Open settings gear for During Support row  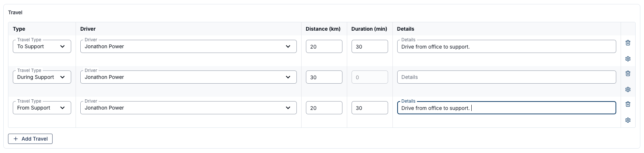click(x=628, y=89)
